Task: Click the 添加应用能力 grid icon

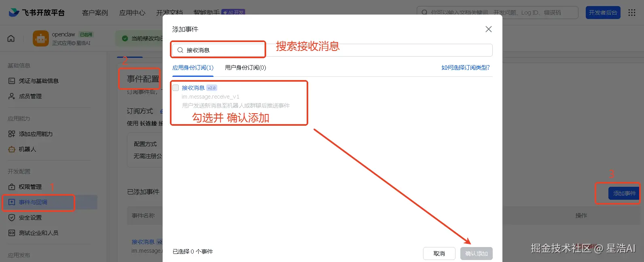Action: (12, 134)
